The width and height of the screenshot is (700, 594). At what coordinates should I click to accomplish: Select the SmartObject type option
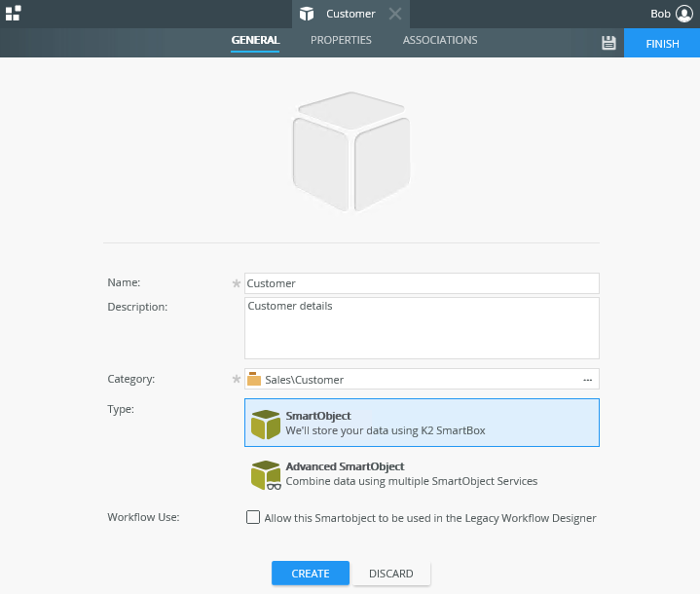(422, 423)
